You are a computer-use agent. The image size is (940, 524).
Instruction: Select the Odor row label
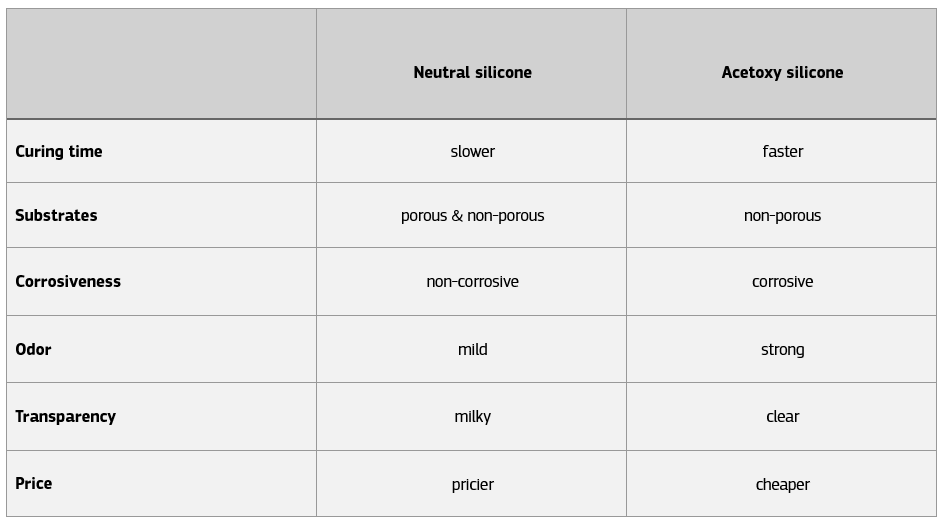(33, 349)
